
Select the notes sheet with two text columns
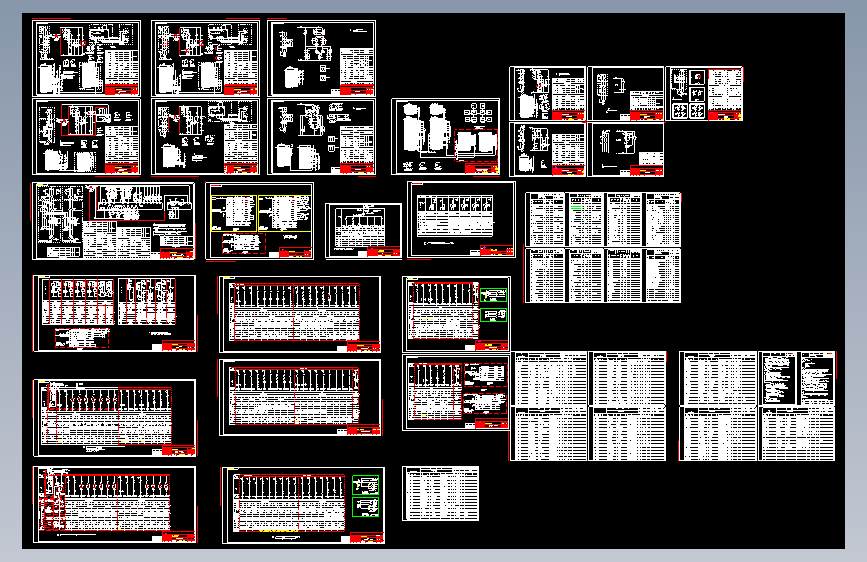(x=797, y=378)
